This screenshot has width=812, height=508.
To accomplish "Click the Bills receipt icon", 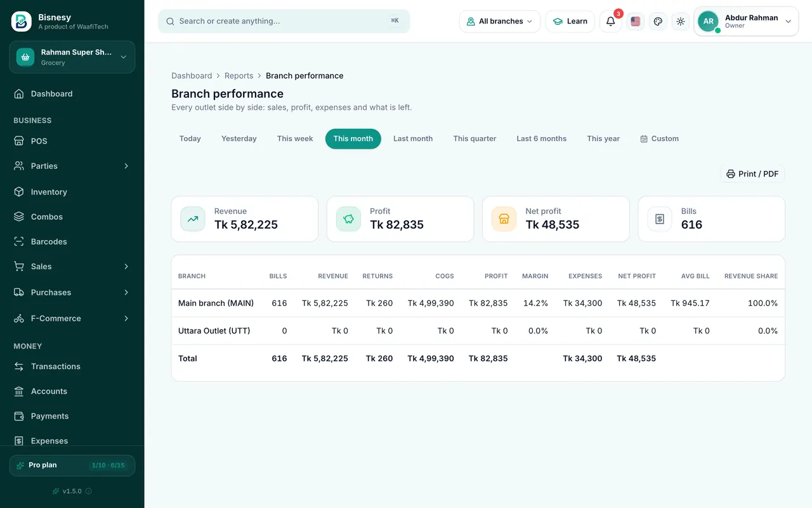I will [660, 219].
